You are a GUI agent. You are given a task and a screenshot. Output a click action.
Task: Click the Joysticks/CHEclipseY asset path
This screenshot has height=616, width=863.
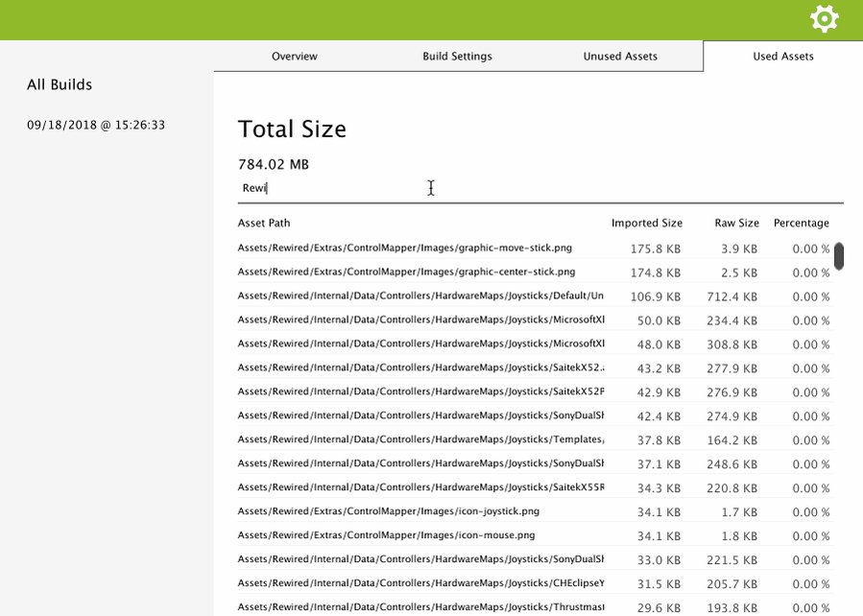tap(420, 583)
